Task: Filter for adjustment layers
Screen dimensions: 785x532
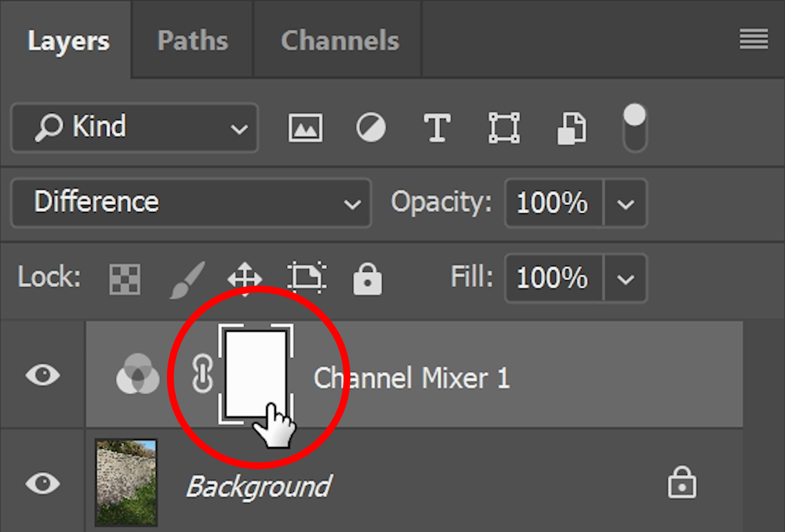Action: tap(371, 127)
